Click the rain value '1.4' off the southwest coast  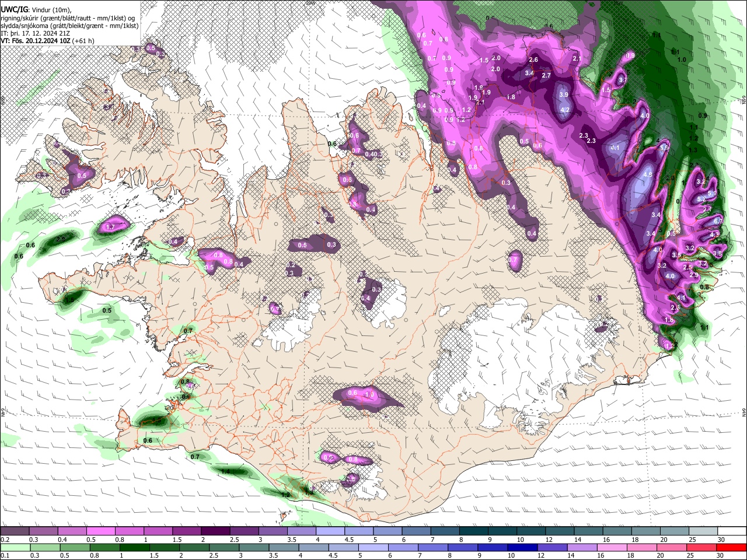(226, 471)
